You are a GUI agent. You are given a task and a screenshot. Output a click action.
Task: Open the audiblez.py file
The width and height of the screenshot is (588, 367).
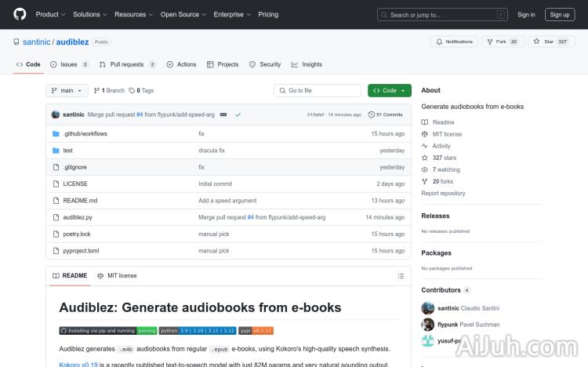[x=78, y=217]
